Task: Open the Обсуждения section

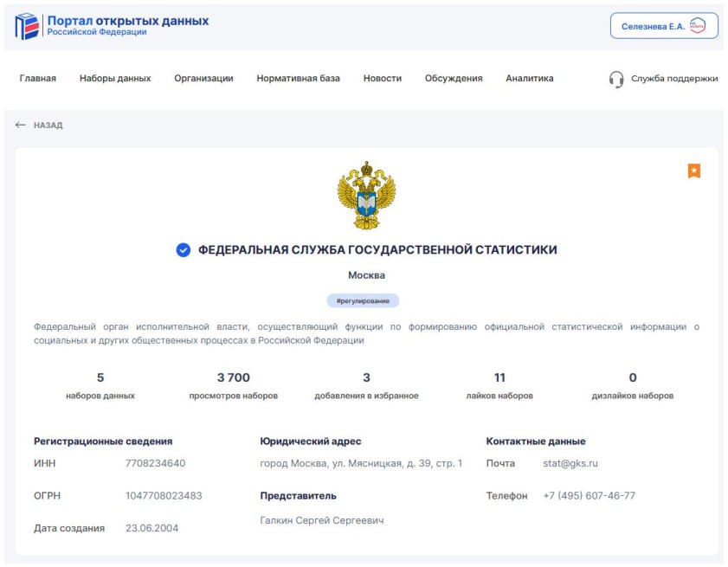Action: [454, 79]
